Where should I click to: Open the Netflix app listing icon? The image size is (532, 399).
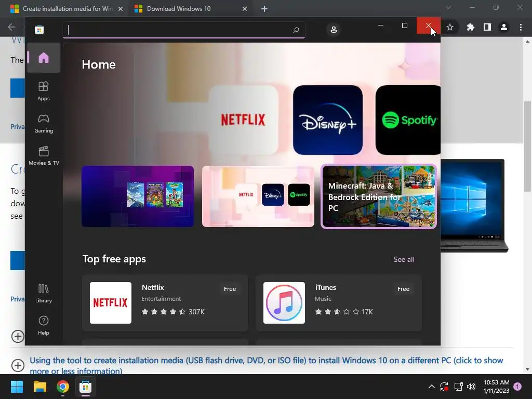coord(111,303)
